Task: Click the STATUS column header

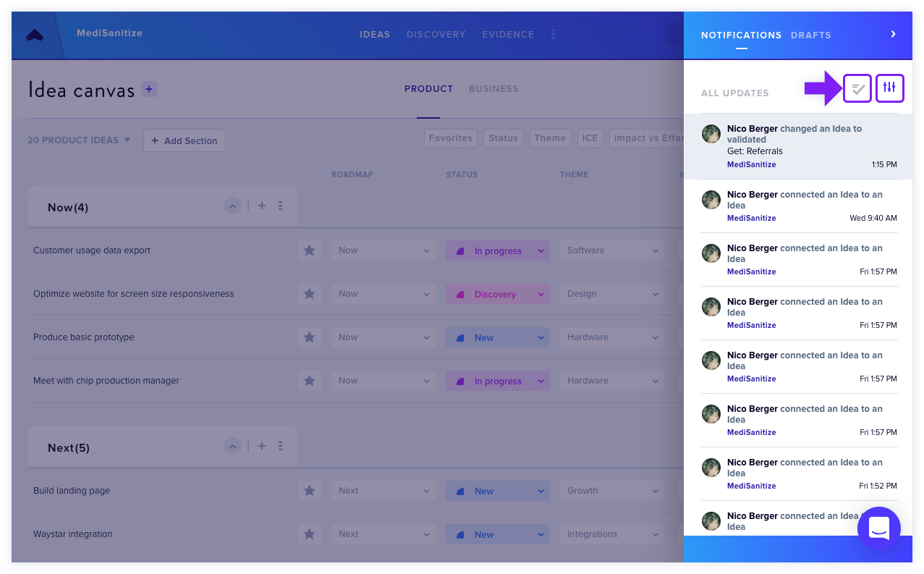Action: click(x=462, y=174)
